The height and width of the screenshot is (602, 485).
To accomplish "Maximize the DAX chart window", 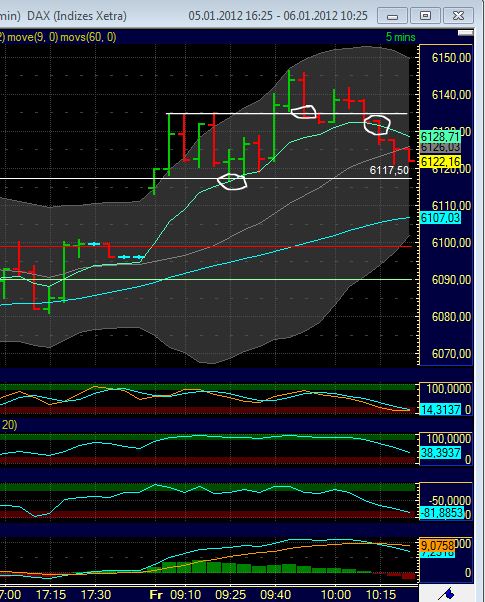I will tap(425, 16).
